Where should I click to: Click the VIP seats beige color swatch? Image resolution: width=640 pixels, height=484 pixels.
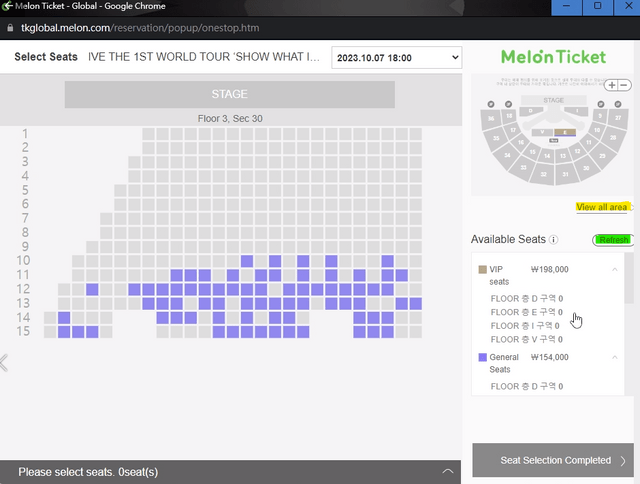(483, 270)
